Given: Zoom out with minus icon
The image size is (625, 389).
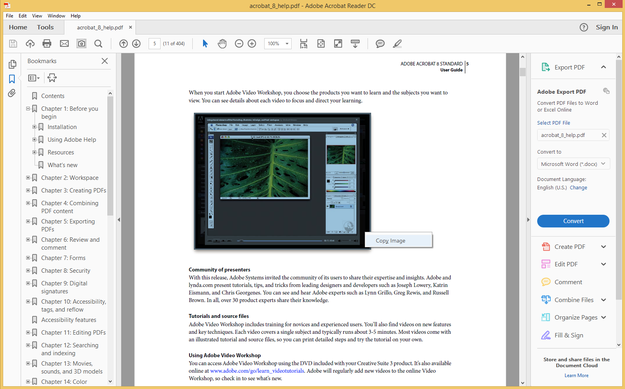Looking at the screenshot, I should [x=239, y=43].
